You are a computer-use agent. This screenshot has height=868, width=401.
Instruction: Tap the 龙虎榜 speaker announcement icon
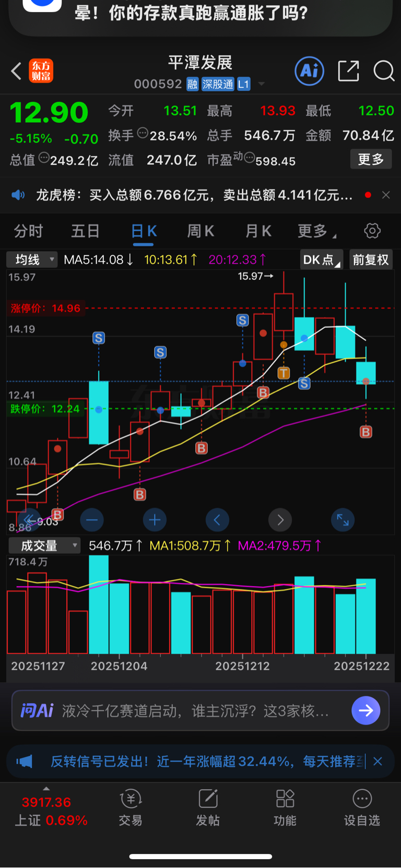(x=18, y=195)
